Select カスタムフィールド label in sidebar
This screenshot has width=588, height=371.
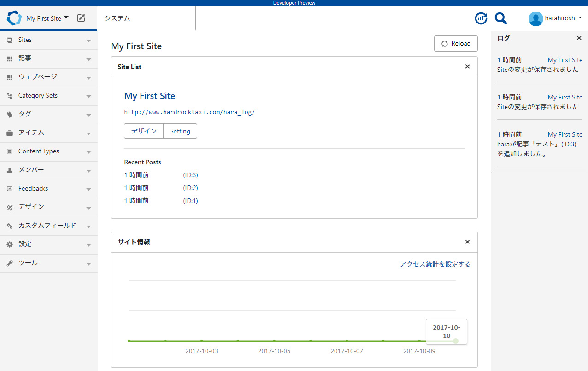(x=47, y=226)
